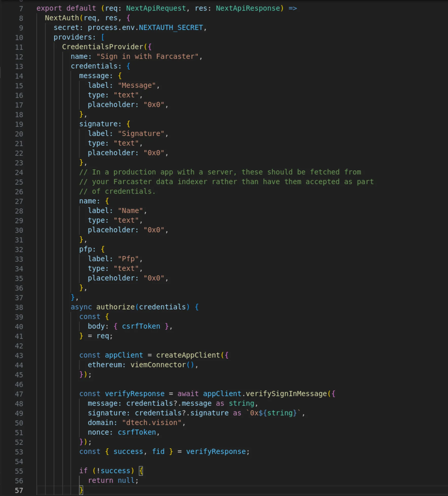This screenshot has height=496, width=448.
Task: Click the providers key
Action: click(x=73, y=37)
